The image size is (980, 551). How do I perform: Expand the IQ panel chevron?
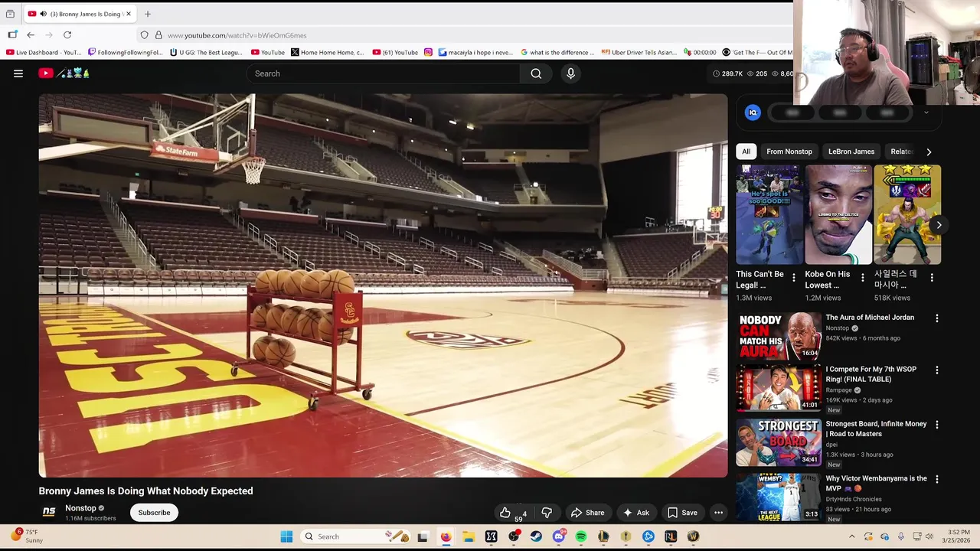click(926, 112)
